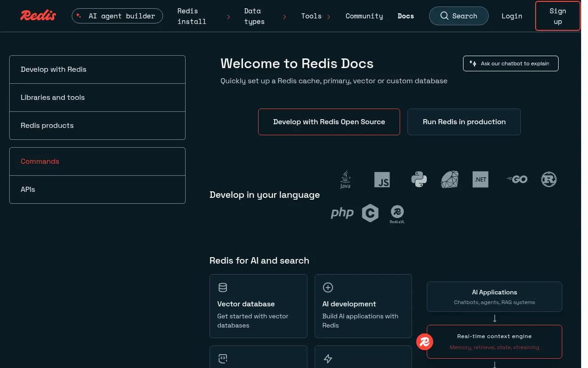588x368 pixels.
Task: Click the sparkle icon in chatbot button
Action: coord(473,63)
